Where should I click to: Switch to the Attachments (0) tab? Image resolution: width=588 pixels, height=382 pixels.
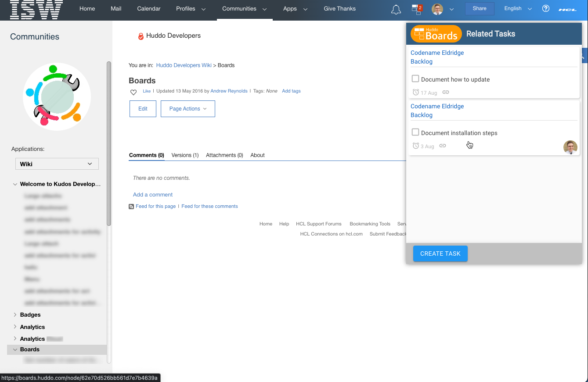[224, 155]
